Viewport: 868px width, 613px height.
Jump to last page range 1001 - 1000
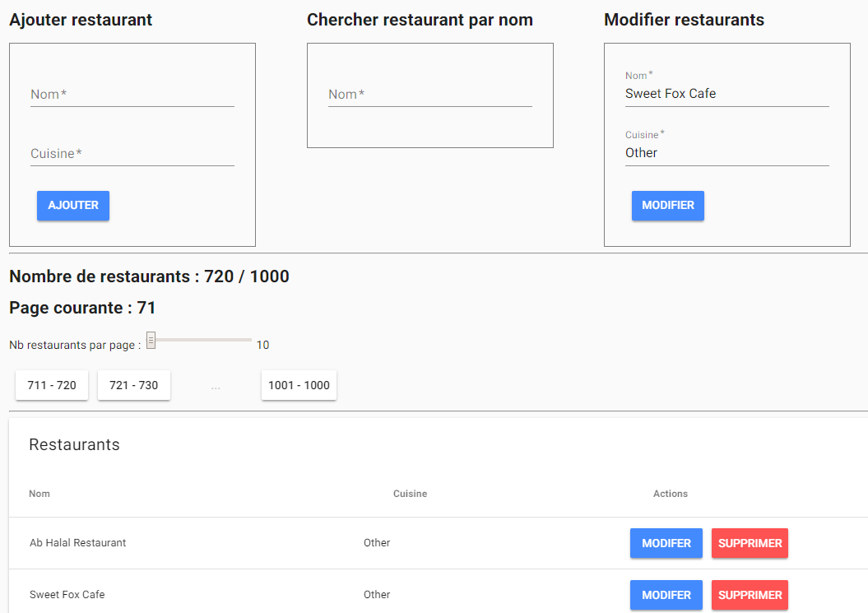299,385
